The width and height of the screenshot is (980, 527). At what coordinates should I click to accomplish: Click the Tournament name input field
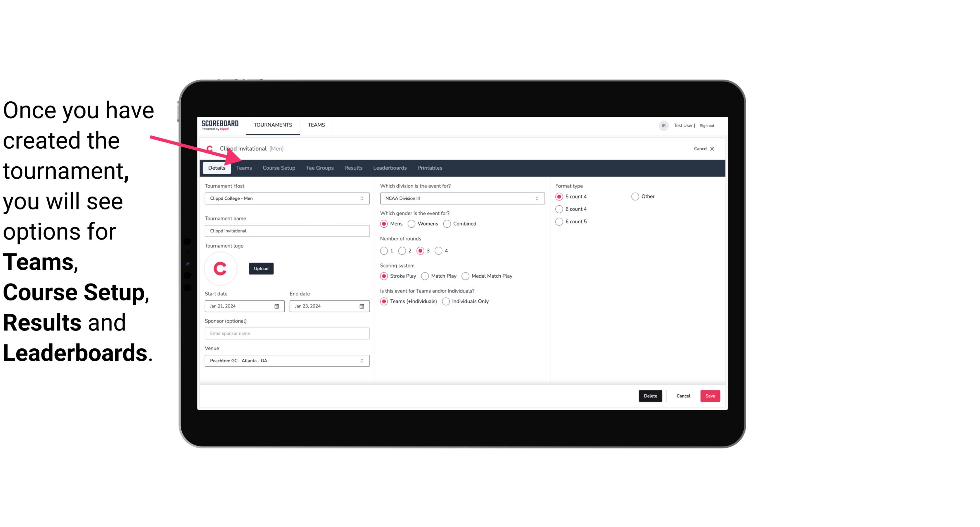click(x=287, y=230)
